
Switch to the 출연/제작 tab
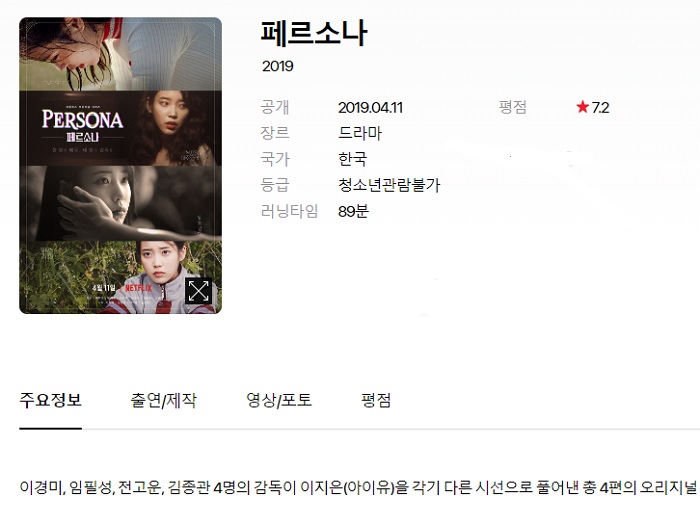point(163,400)
